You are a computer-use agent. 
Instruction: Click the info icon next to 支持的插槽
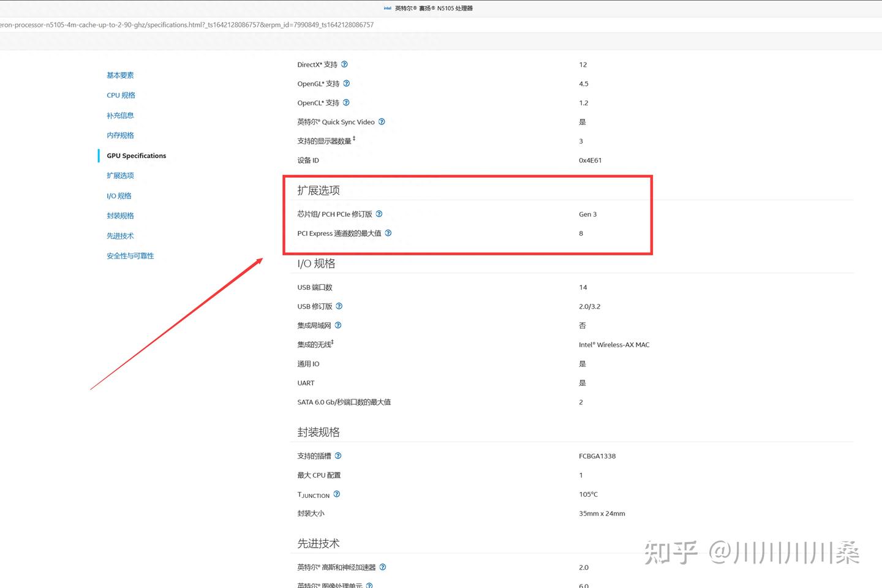338,456
